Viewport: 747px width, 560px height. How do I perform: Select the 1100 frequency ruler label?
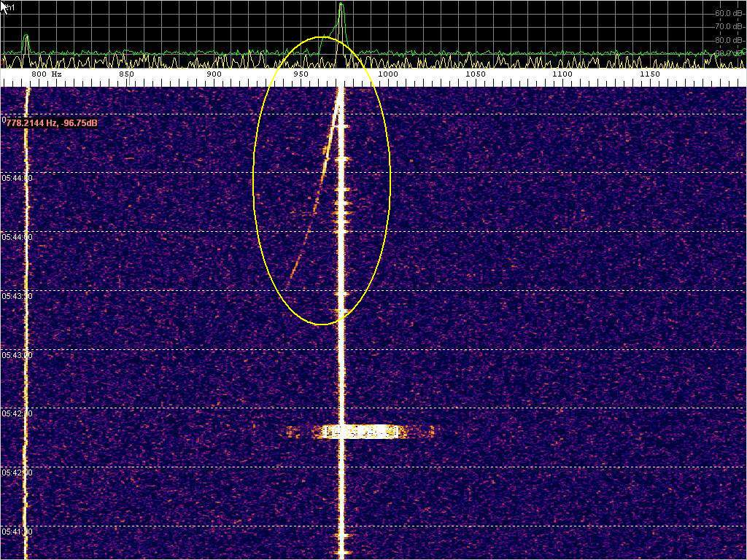point(562,74)
